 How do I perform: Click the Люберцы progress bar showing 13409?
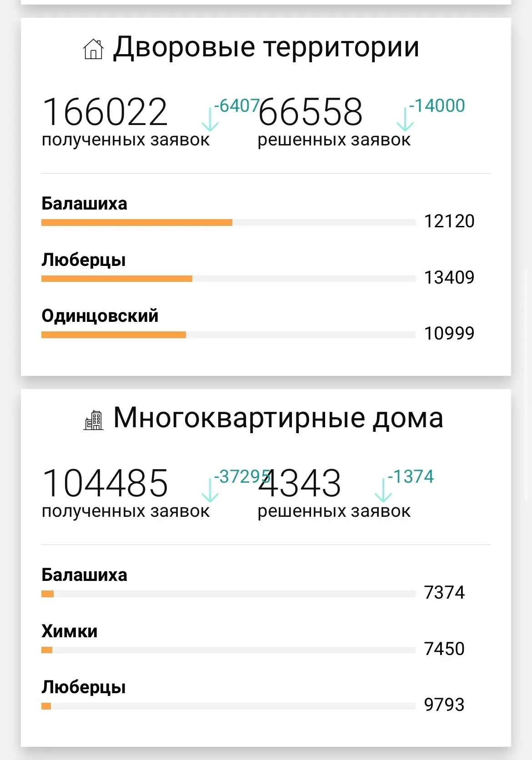click(x=228, y=279)
